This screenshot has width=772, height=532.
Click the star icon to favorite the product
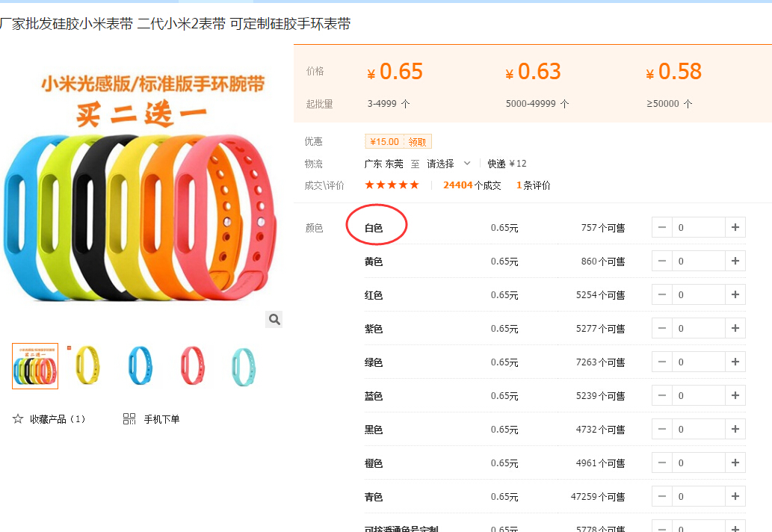click(18, 419)
